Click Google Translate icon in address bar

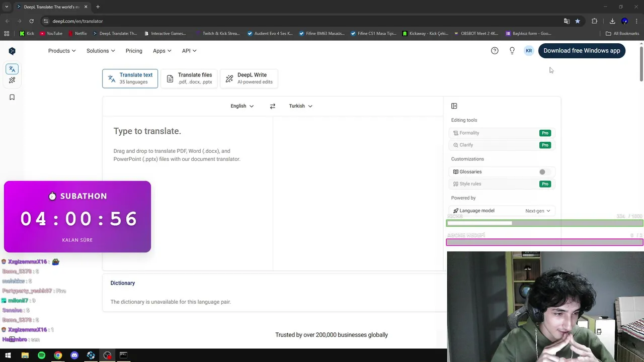point(567,21)
